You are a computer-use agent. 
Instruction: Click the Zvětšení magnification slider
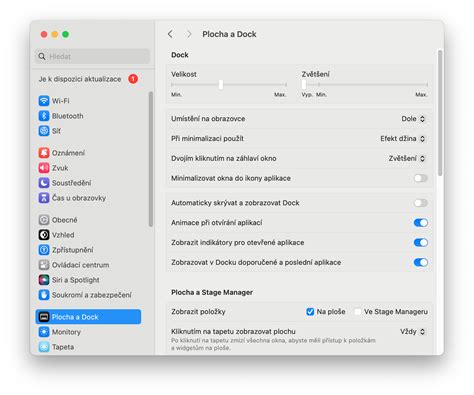tap(365, 85)
